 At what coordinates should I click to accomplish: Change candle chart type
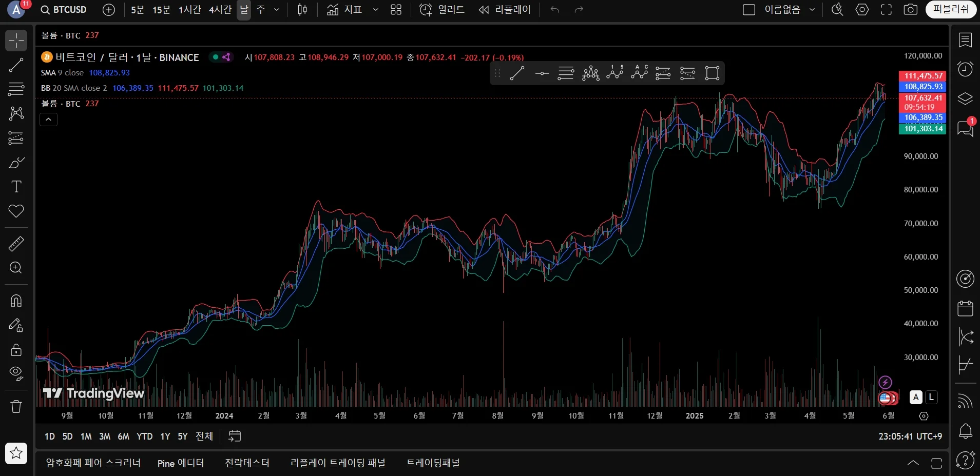coord(302,10)
